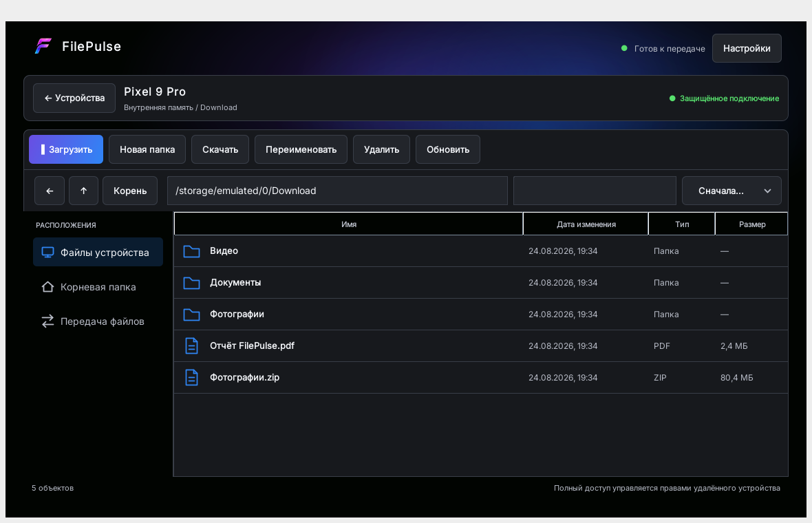
Task: Sort by the Тип column header
Action: (681, 224)
